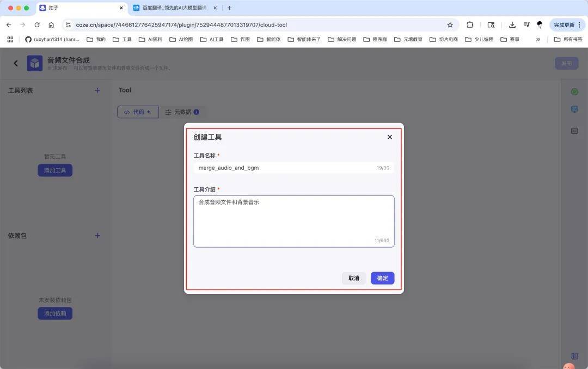Close the 创建工具 dialog with X
Viewport: 588px width, 369px height.
tap(389, 137)
